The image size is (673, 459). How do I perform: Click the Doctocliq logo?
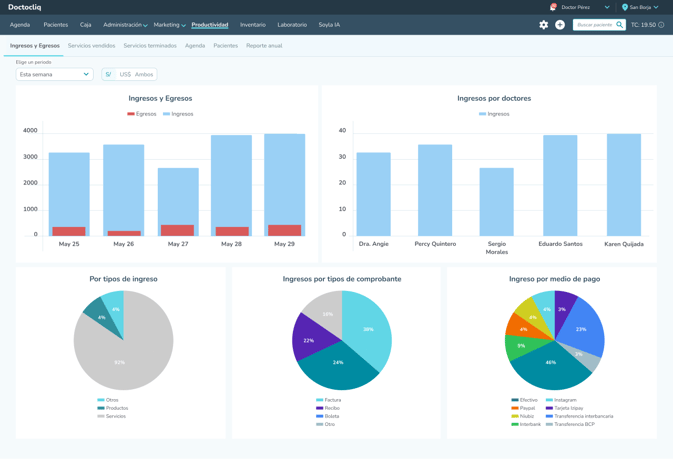tap(24, 7)
